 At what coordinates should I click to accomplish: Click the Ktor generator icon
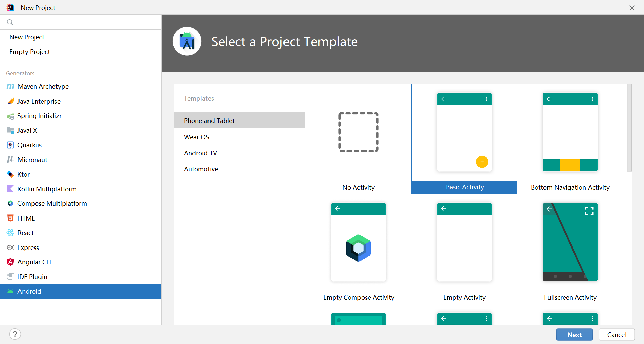point(10,174)
